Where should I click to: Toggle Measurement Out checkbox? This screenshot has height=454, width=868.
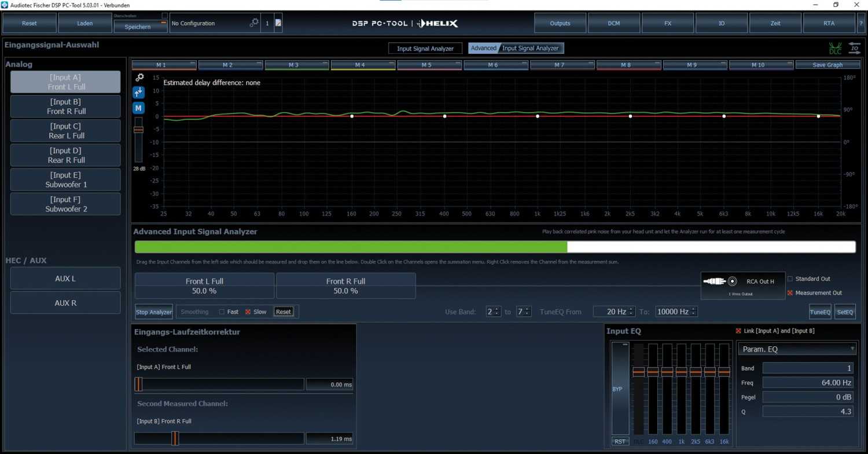790,293
